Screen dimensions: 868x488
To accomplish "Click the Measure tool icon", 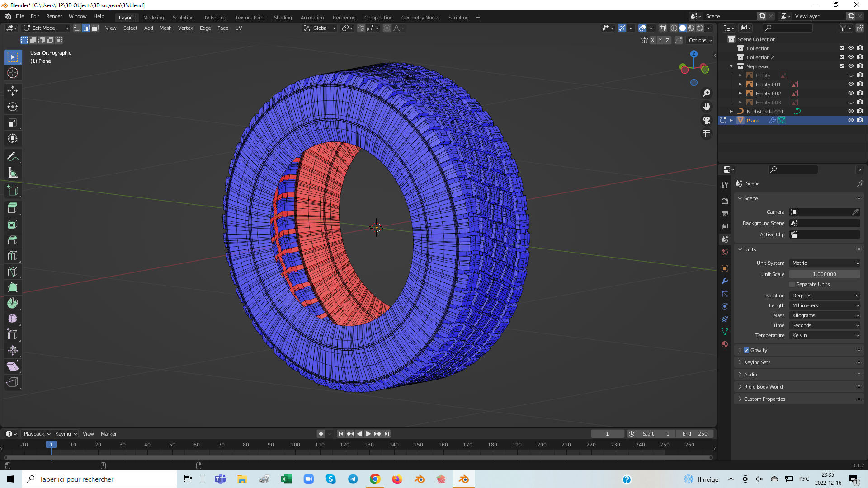I will pyautogui.click(x=13, y=173).
